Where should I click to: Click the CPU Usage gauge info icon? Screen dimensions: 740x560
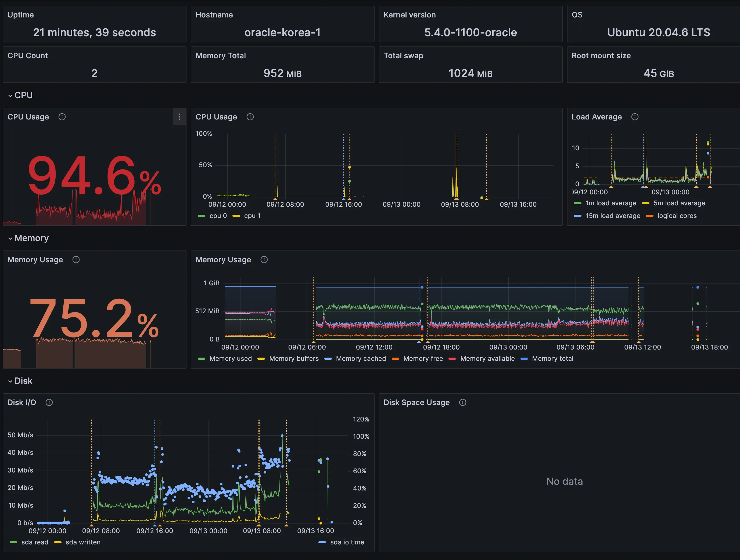(62, 117)
